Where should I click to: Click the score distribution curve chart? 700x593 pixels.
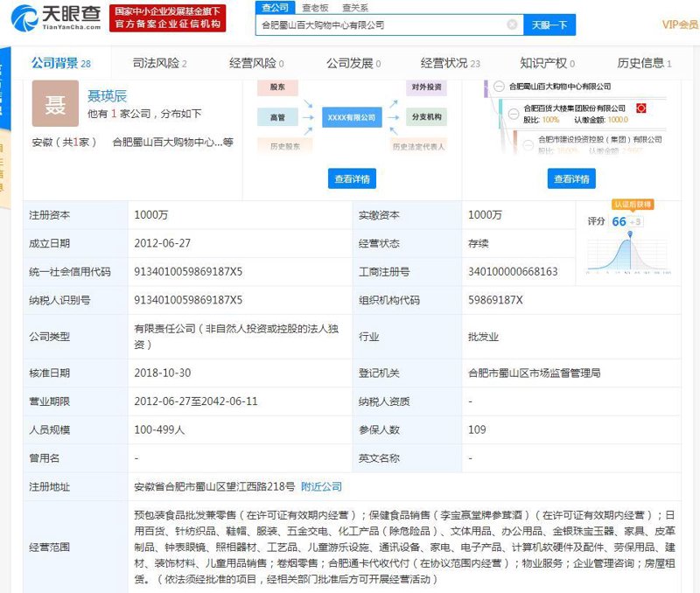pos(629,255)
